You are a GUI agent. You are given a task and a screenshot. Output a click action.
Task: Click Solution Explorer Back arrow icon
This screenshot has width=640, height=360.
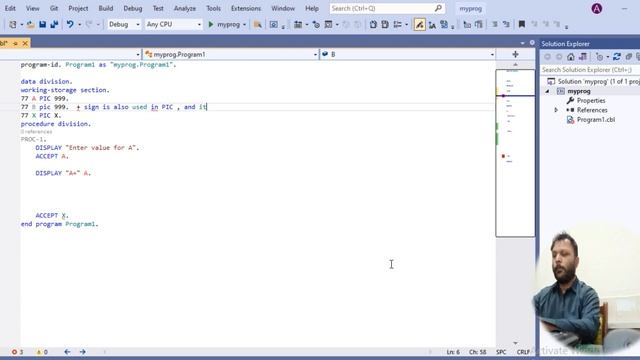pyautogui.click(x=547, y=57)
